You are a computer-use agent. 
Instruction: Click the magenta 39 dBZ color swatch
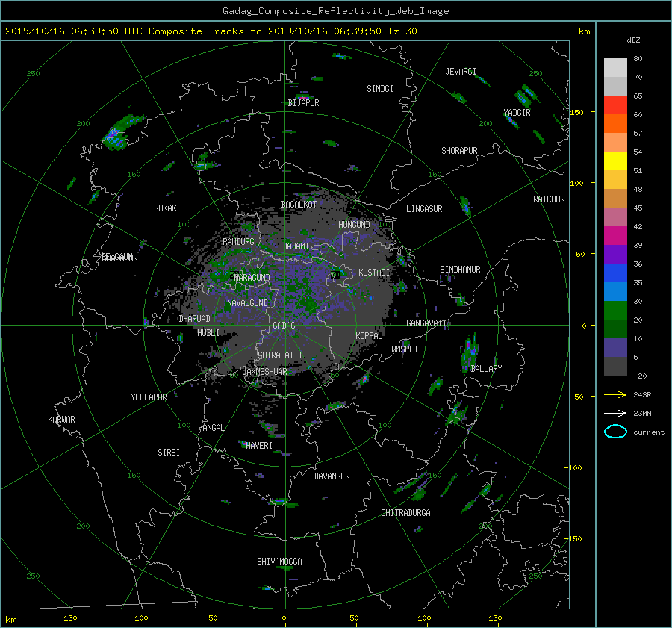click(x=615, y=236)
